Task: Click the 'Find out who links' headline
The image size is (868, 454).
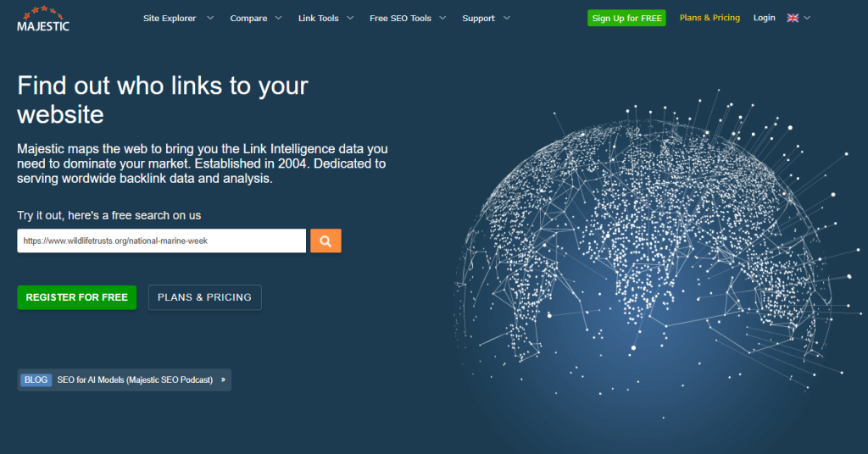Action: [162, 100]
